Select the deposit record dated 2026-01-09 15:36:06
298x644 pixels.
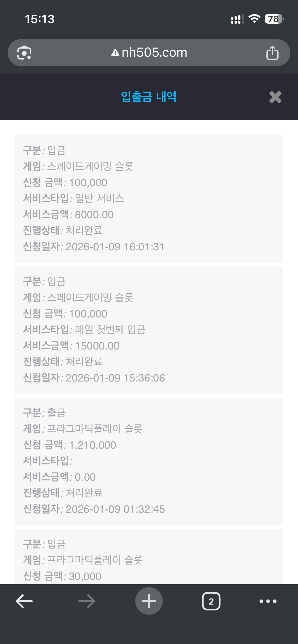[x=149, y=330]
